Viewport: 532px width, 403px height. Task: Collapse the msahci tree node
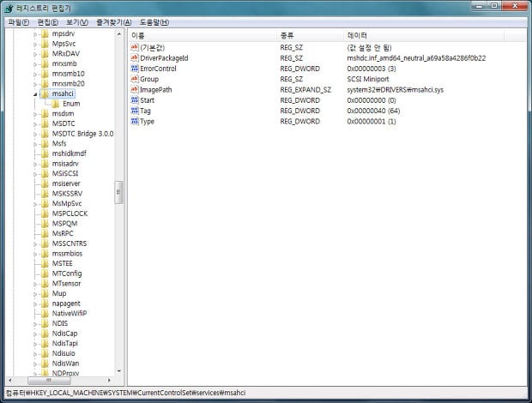[x=36, y=93]
